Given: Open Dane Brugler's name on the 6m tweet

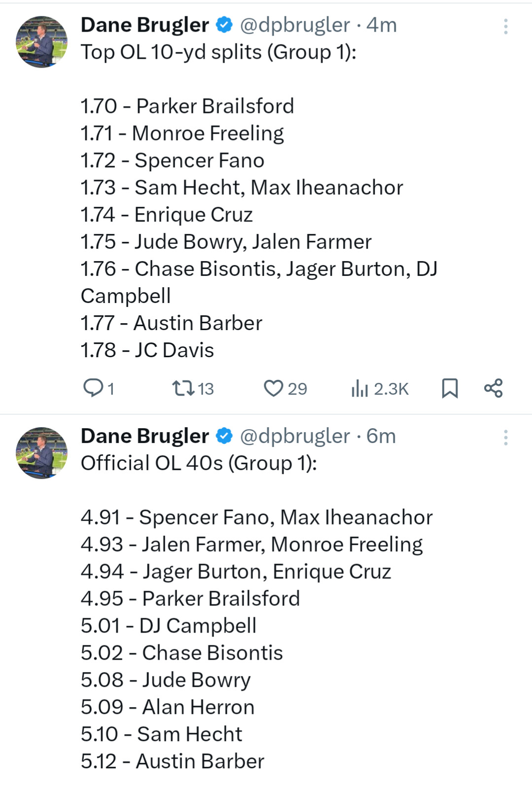Looking at the screenshot, I should coord(144,436).
